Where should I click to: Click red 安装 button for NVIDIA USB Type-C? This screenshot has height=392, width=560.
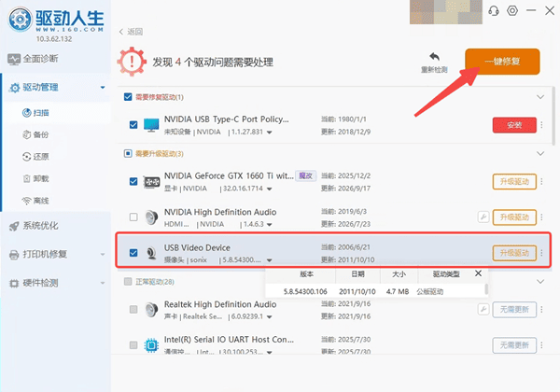coord(514,125)
